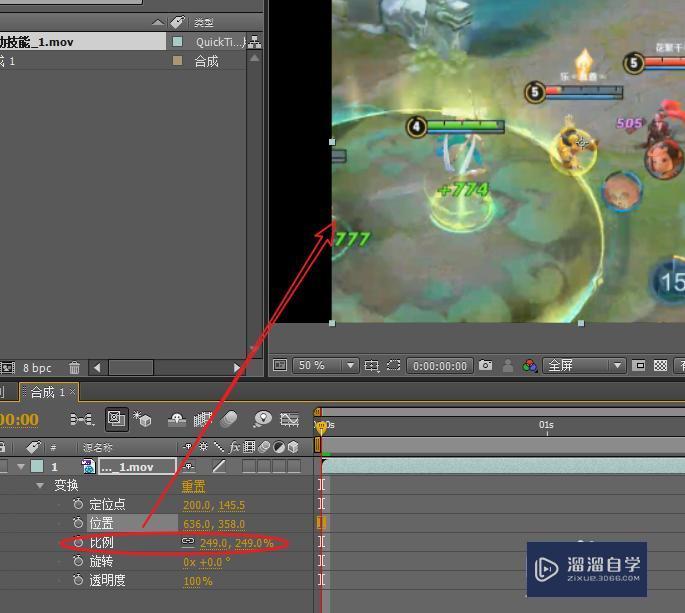
Task: Show last snapshot with the person icon
Action: [x=508, y=365]
